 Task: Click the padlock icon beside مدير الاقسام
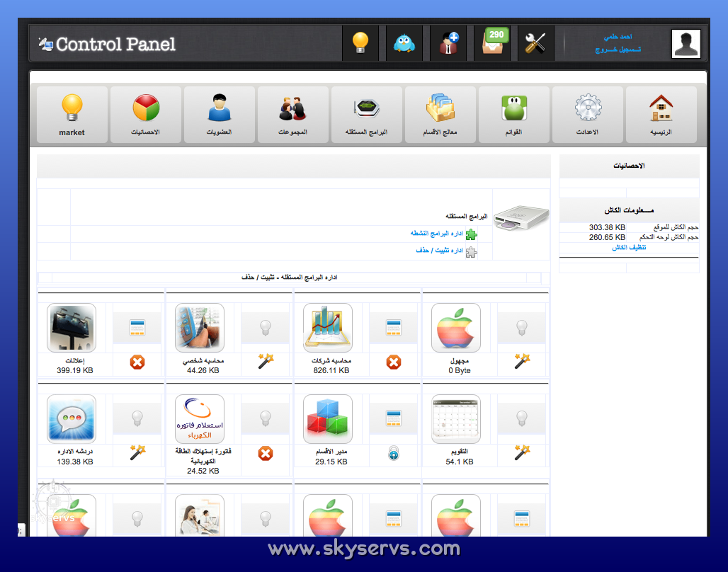pyautogui.click(x=394, y=453)
